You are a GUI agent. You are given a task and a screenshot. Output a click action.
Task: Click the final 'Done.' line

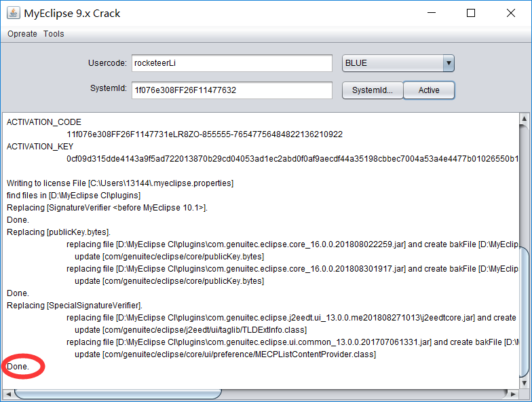18,367
